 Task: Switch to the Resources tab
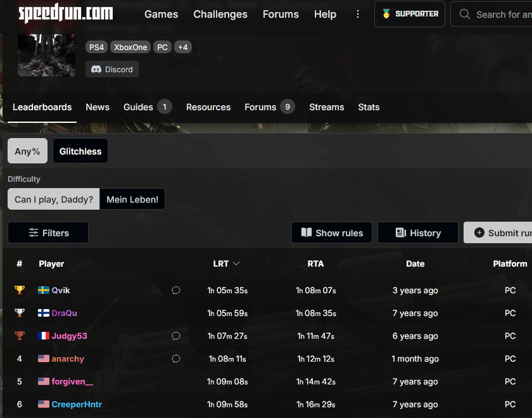click(x=208, y=107)
